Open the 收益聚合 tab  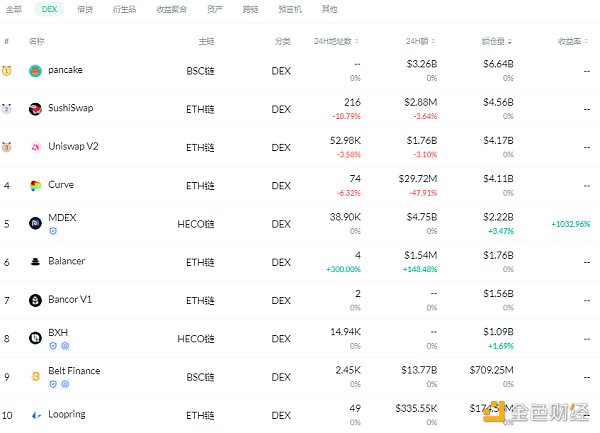coord(171,9)
